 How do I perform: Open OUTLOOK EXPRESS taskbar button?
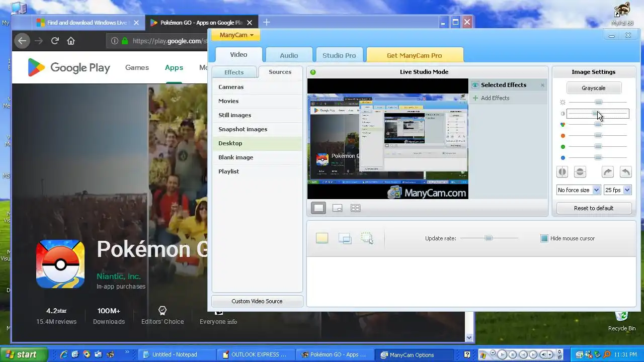pyautogui.click(x=257, y=354)
